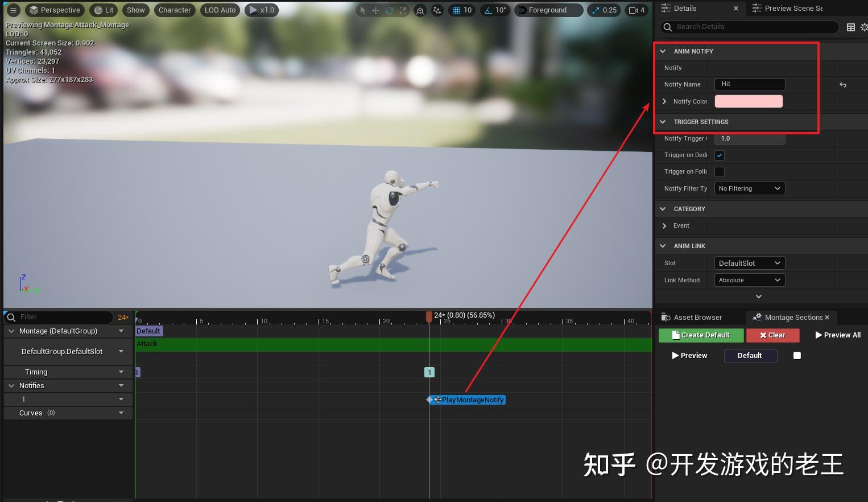Select the Move transform tool icon

[x=376, y=10]
